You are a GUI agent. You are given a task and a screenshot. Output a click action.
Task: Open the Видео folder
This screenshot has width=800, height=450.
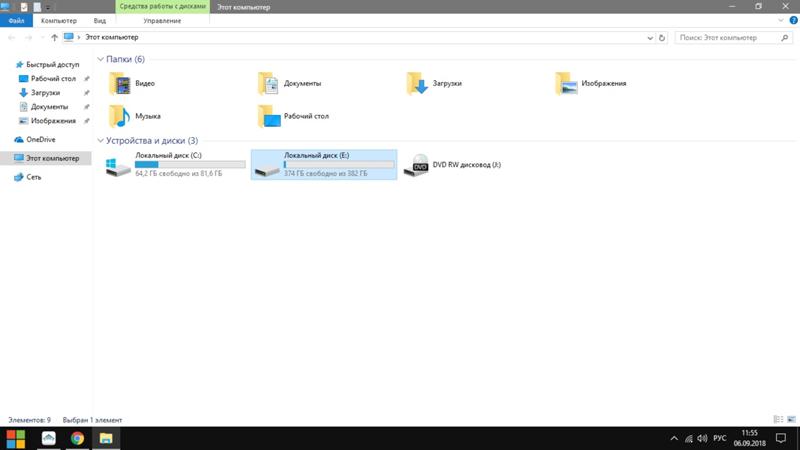[x=132, y=83]
